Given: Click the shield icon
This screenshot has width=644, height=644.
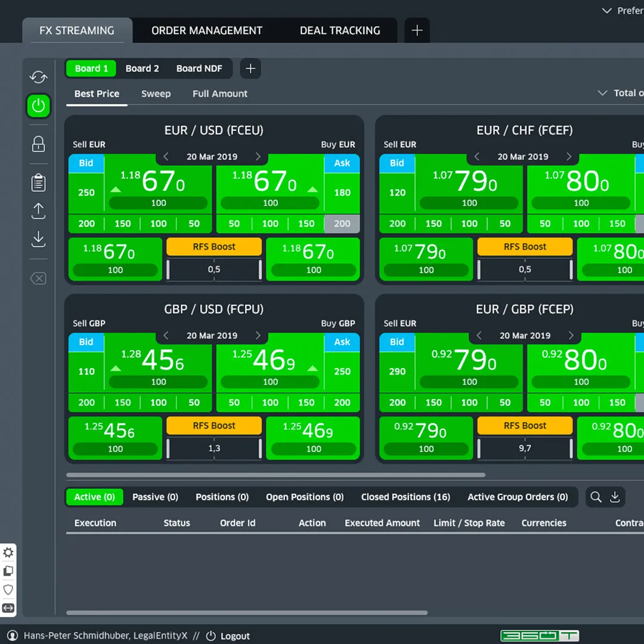Looking at the screenshot, I should pos(8,589).
